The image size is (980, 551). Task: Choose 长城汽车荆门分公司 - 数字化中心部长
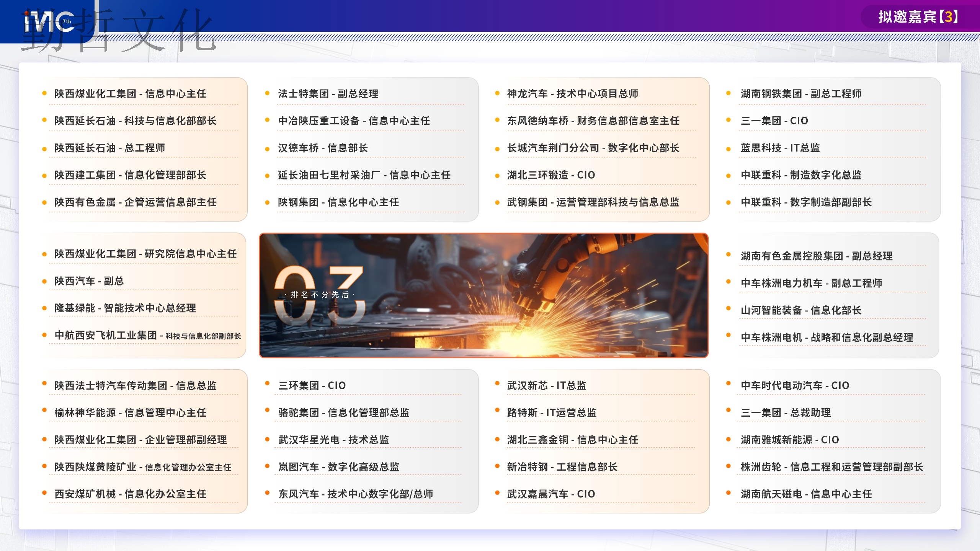tap(593, 148)
